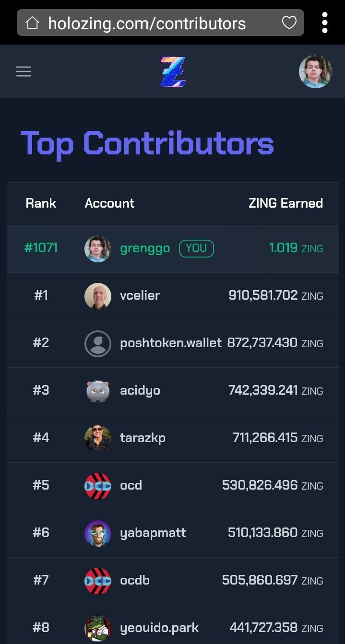
Task: Open the grenggo account link
Action: click(x=145, y=248)
